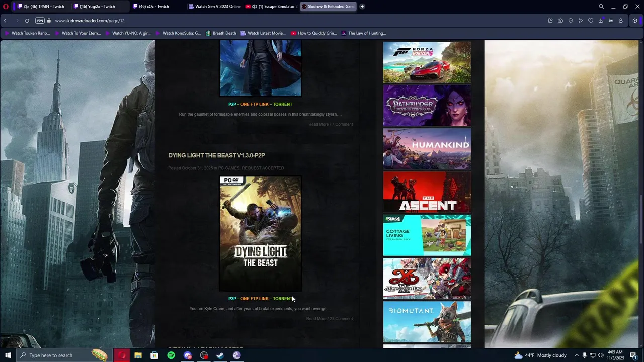
Task: Open the speaker volume tray icon
Action: [600, 355]
